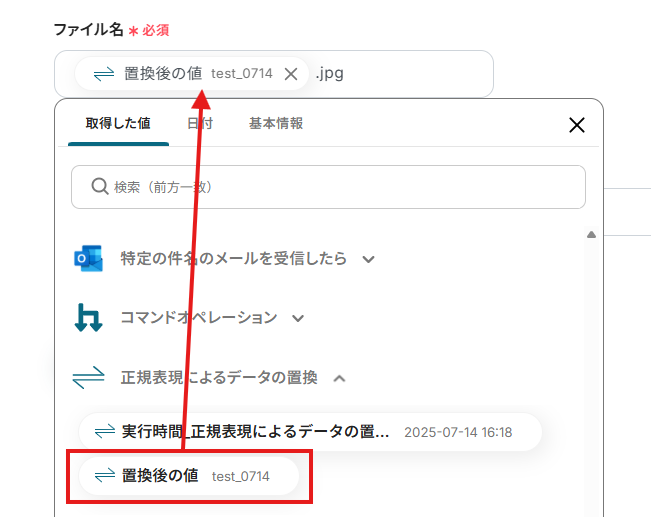The height and width of the screenshot is (517, 651).
Task: Click the 2025-07-14 16:18 timestamp value
Action: point(458,432)
